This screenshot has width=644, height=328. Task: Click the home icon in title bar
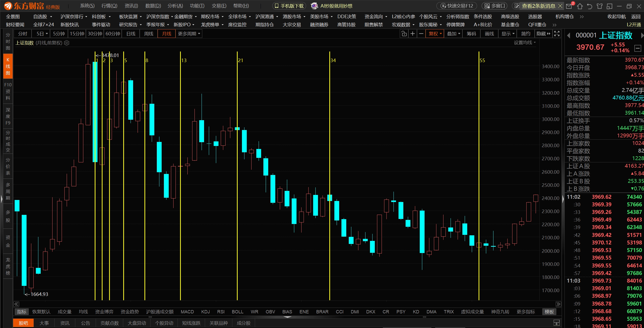point(580,6)
